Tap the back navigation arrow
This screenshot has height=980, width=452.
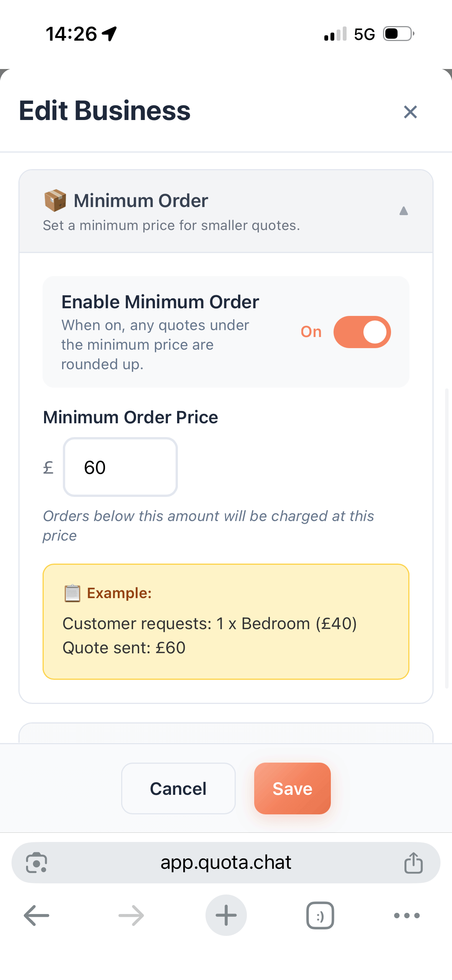pyautogui.click(x=36, y=916)
